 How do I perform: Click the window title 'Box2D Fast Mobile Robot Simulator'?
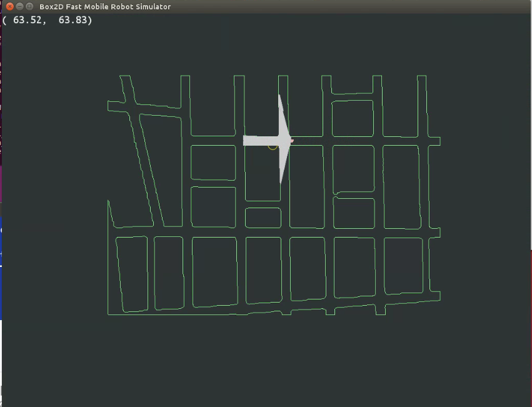click(x=105, y=6)
